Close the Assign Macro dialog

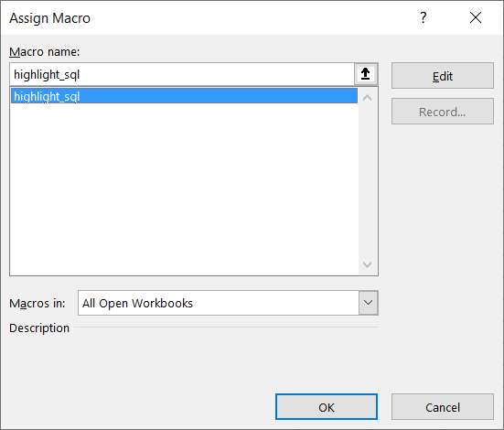pos(476,17)
